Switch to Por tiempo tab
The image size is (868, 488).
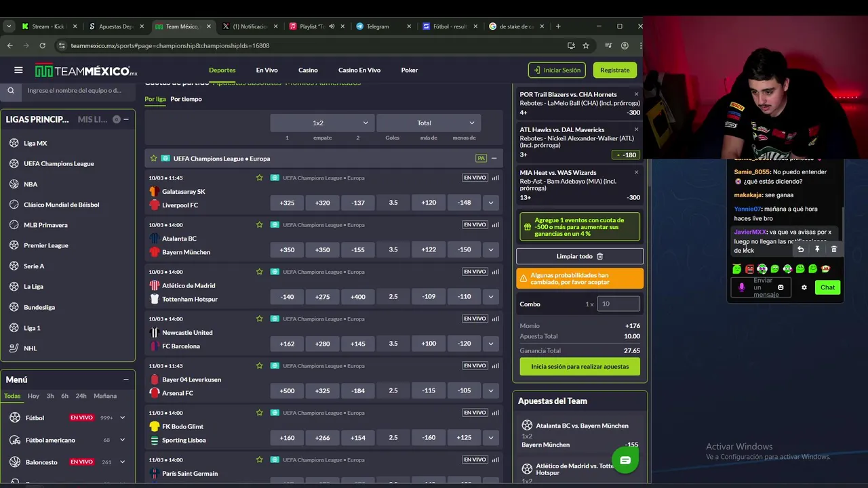(186, 99)
